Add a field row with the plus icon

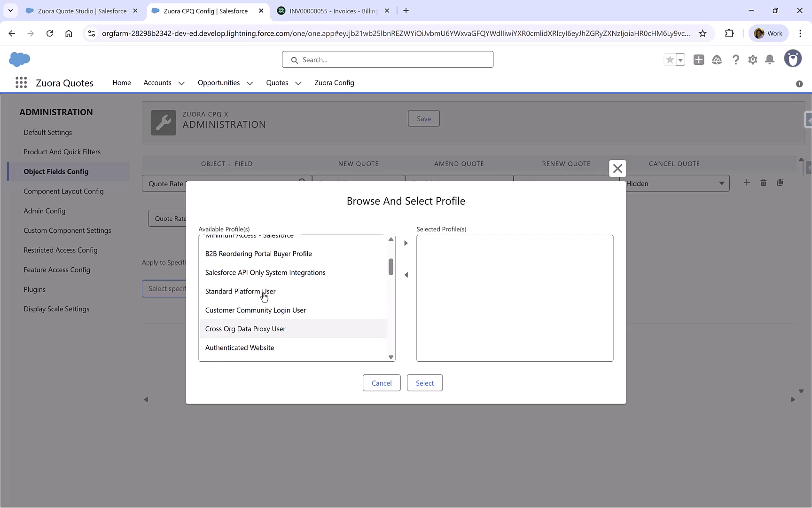747,183
